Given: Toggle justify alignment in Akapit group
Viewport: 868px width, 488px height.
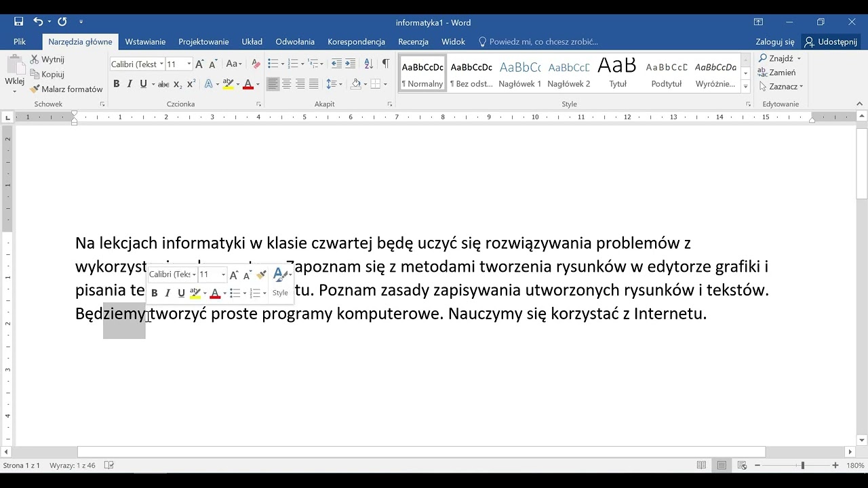Looking at the screenshot, I should coord(313,85).
